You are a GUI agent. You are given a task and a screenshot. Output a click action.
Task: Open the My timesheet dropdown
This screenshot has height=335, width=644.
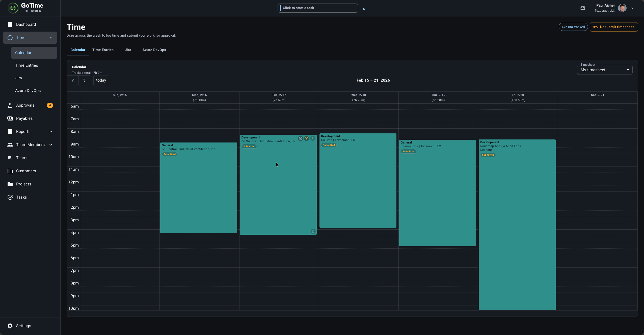[x=605, y=70]
